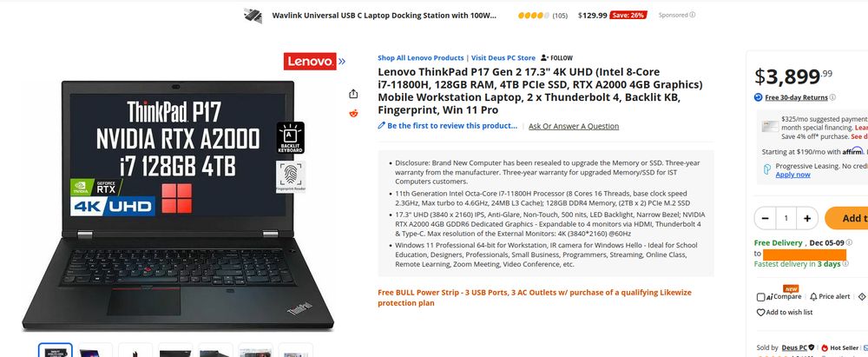Click pencil icon to write first review

[x=381, y=126]
